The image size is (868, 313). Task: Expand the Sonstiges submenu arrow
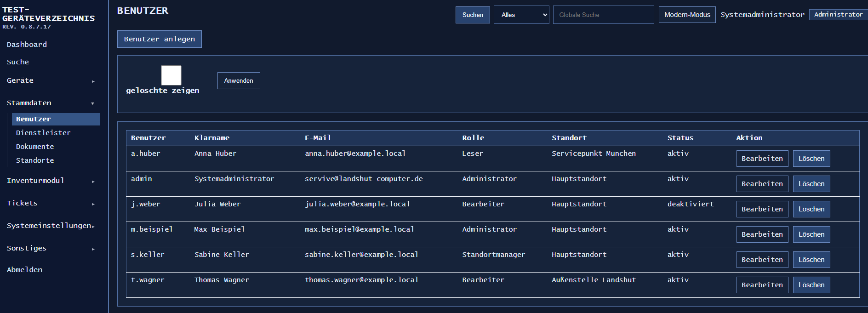[x=93, y=249]
